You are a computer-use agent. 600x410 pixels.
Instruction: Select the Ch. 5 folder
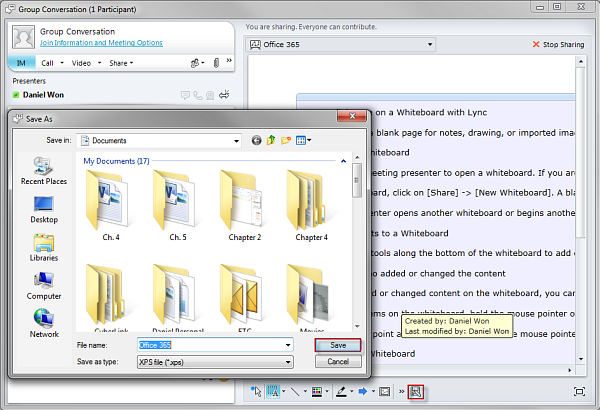[178, 205]
